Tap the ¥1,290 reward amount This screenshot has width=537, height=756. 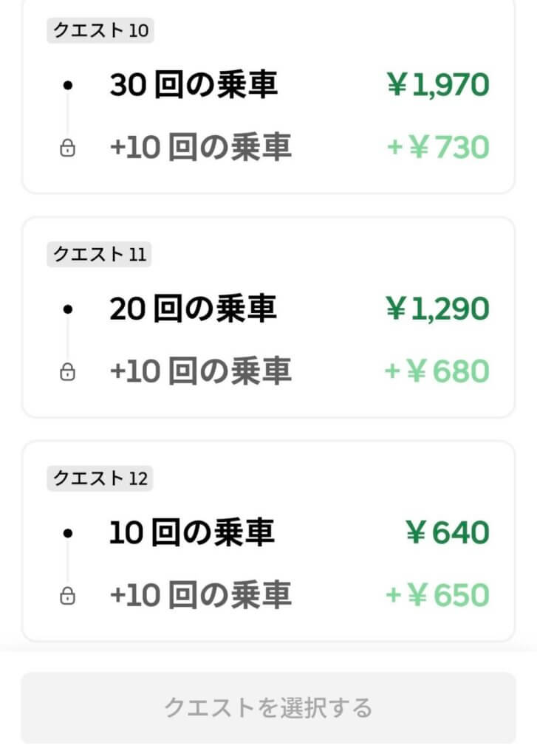click(437, 309)
